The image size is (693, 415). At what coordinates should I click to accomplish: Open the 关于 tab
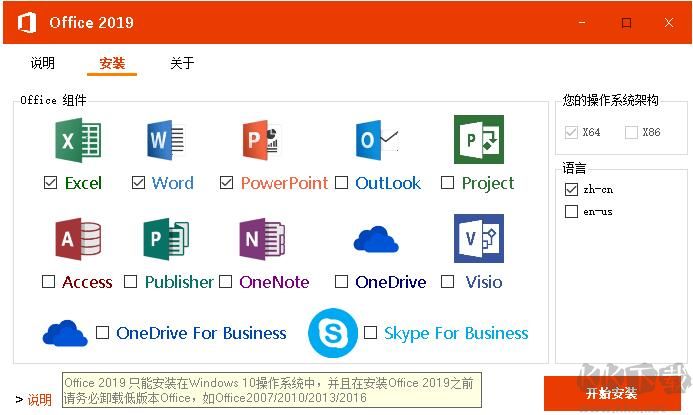pyautogui.click(x=182, y=64)
